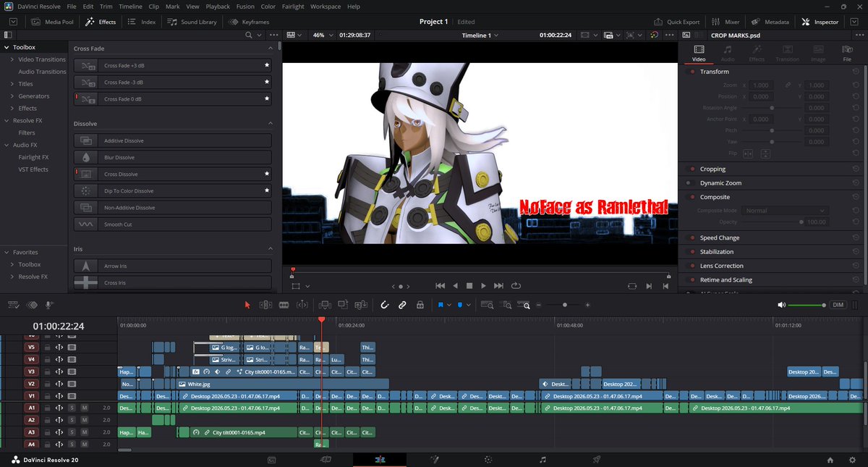Image resolution: width=868 pixels, height=467 pixels.
Task: Collapse the Cross Fade category chevron
Action: pos(271,49)
